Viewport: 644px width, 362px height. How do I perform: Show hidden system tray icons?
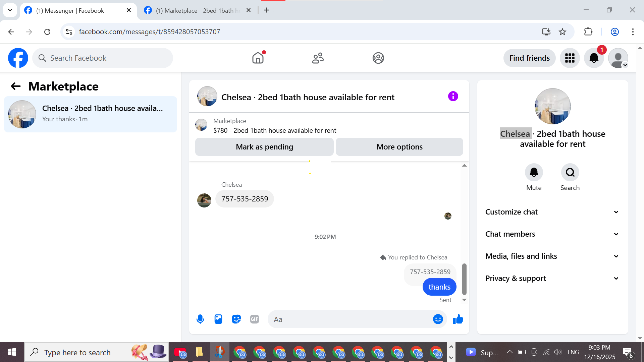(509, 352)
